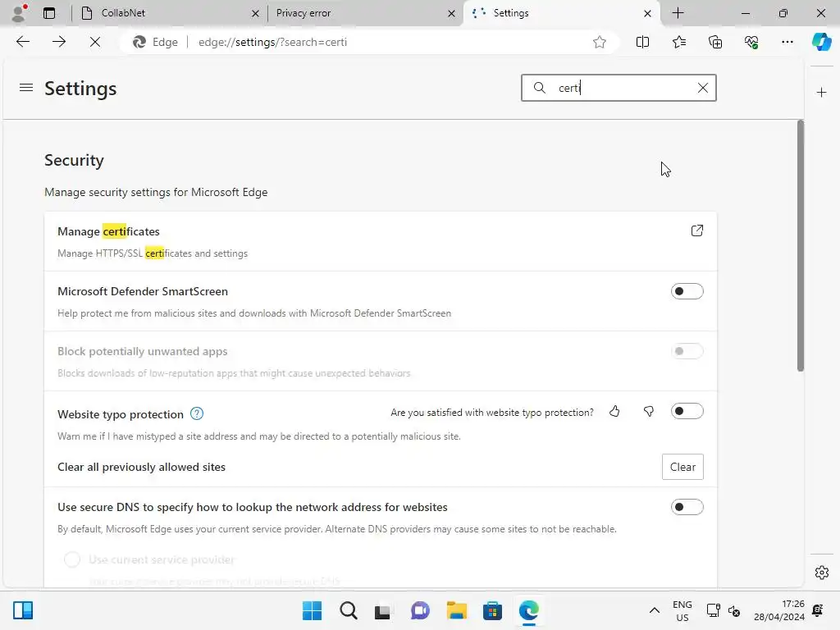The height and width of the screenshot is (630, 840).
Task: Add a new sidebar app
Action: pos(821,92)
